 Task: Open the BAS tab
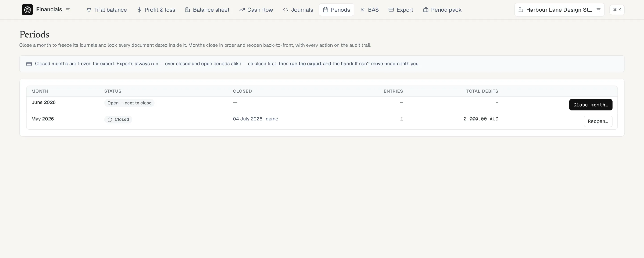coord(369,10)
